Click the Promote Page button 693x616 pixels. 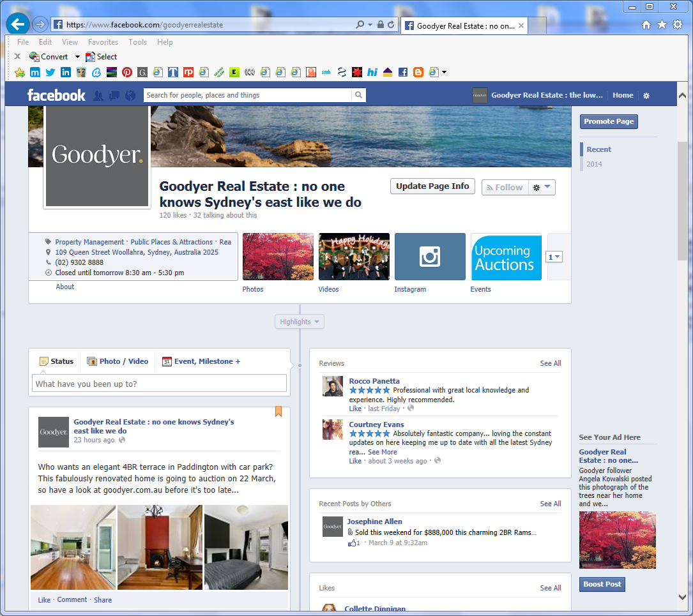608,121
